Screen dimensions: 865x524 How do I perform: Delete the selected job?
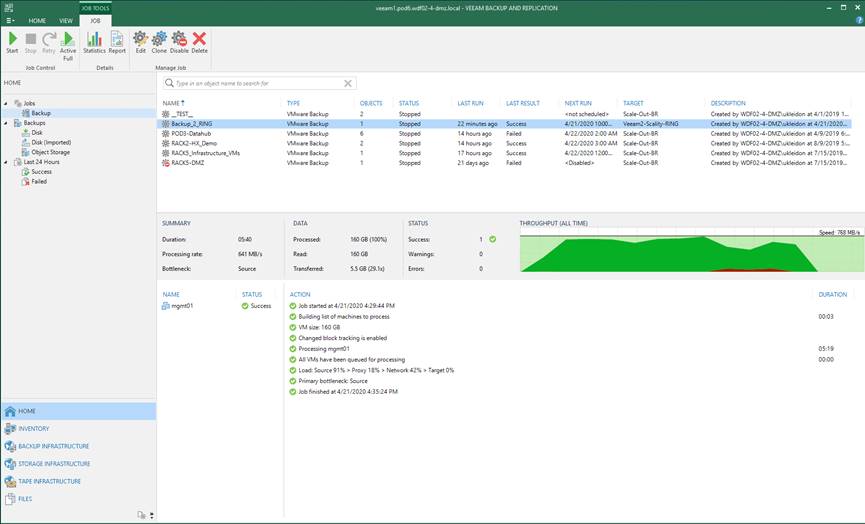(x=200, y=42)
